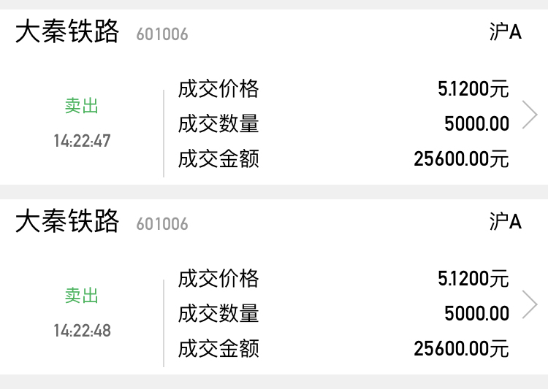Select 卖出 label above 14:22:48
Screen dimensions: 548x392
coord(82,296)
